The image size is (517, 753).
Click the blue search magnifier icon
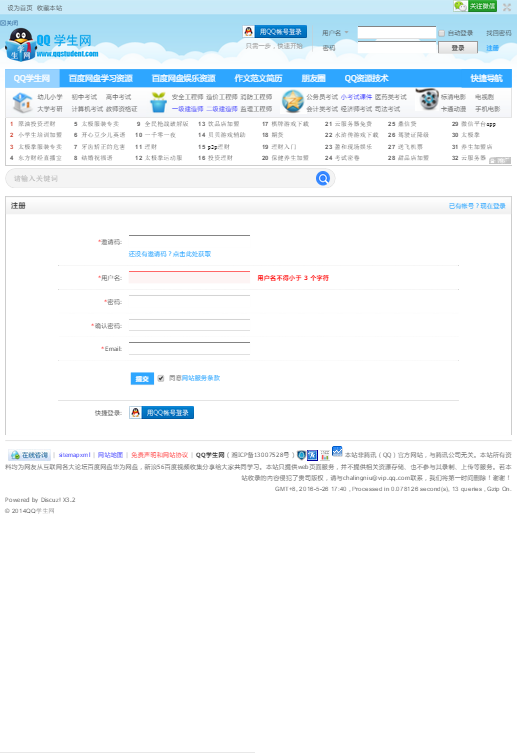pyautogui.click(x=323, y=179)
